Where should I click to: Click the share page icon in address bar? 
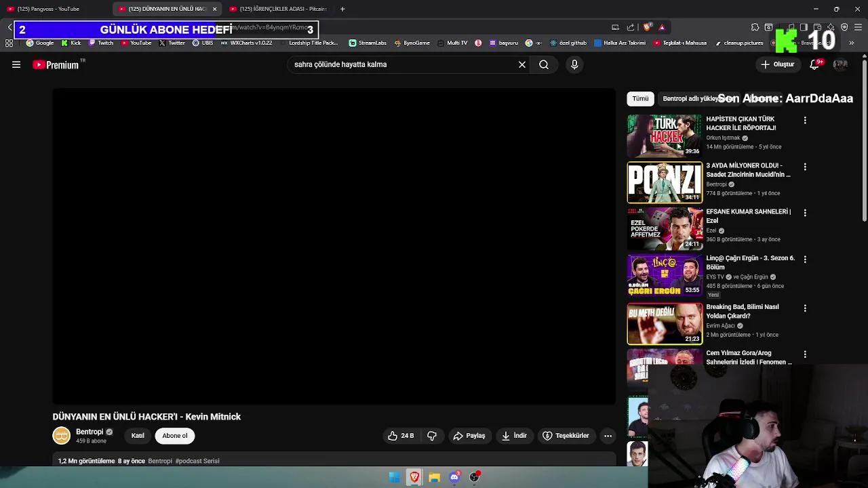pyautogui.click(x=631, y=27)
